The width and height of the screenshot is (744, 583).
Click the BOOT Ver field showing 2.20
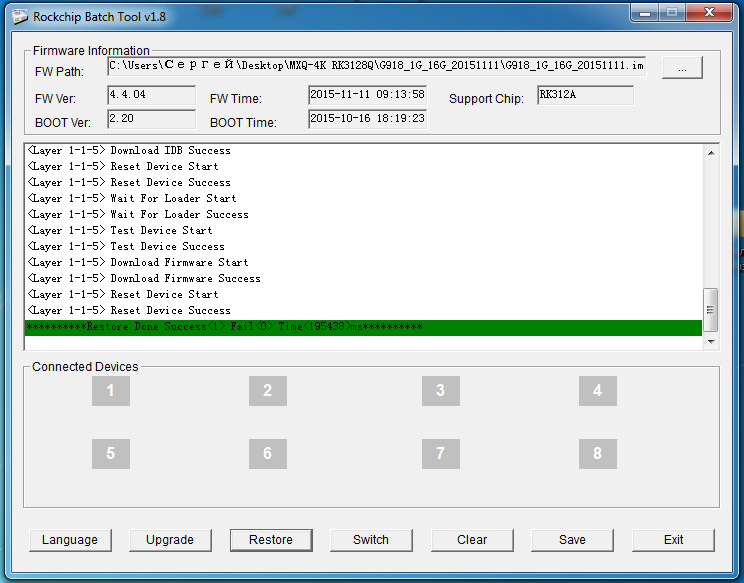[151, 119]
